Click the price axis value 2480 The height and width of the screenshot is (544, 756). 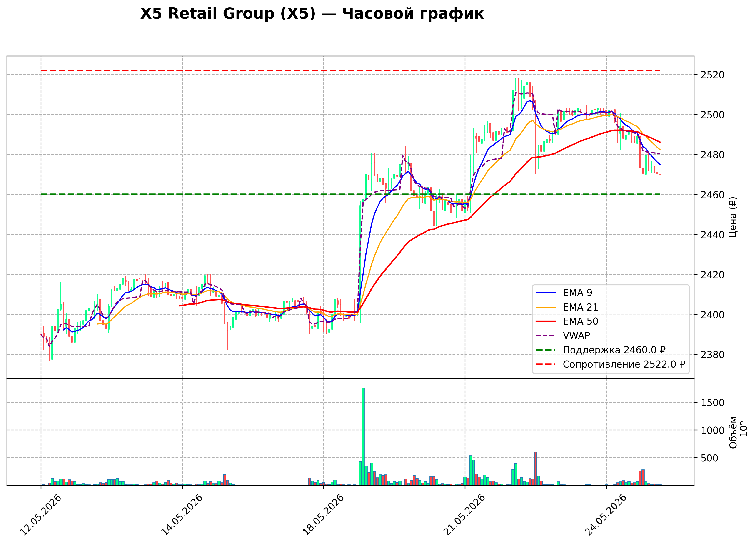click(x=713, y=155)
